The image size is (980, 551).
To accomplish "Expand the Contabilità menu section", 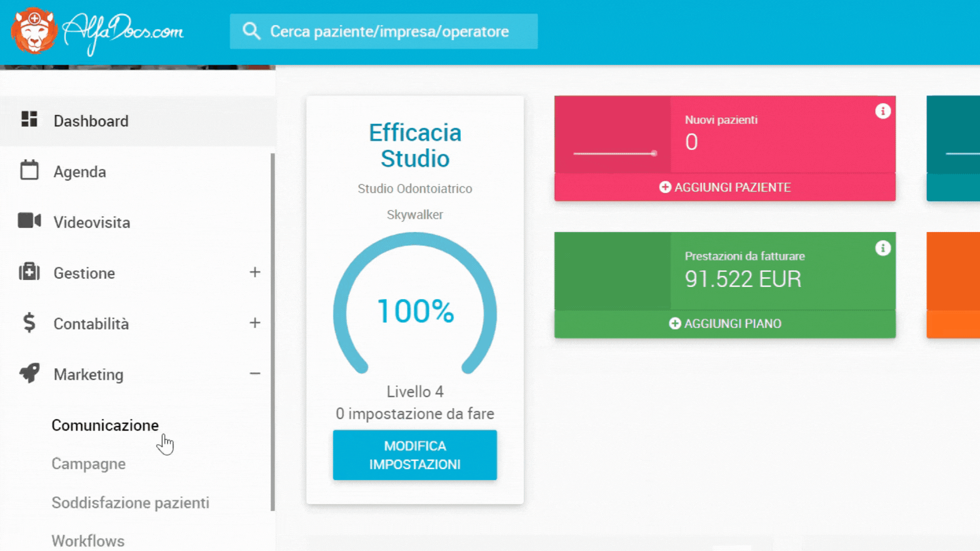I will point(255,322).
